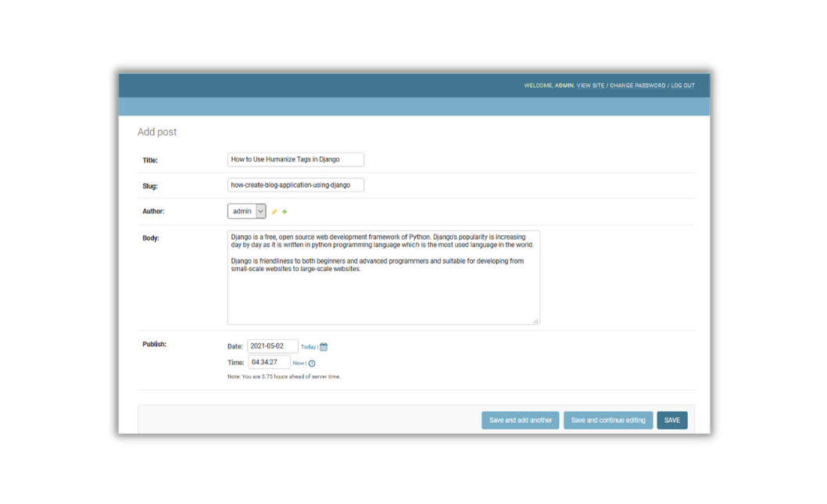Viewport: 827px width, 504px height.
Task: Click the Time input field
Action: [x=269, y=363]
